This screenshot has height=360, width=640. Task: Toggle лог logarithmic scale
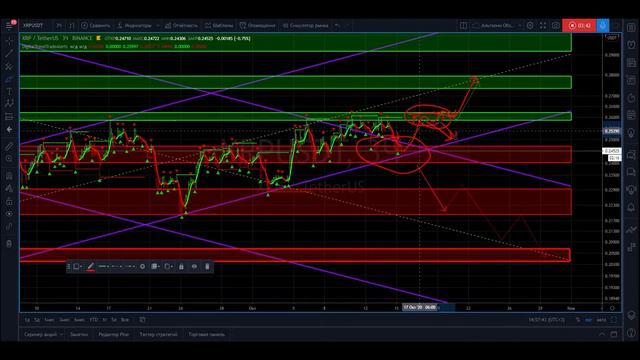pyautogui.click(x=589, y=320)
